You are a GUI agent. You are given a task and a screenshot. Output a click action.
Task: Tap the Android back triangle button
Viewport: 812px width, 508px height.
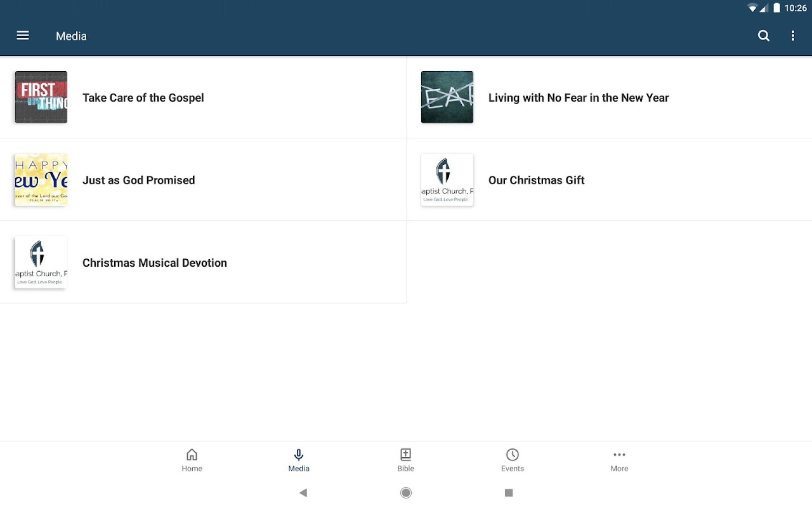coord(303,493)
